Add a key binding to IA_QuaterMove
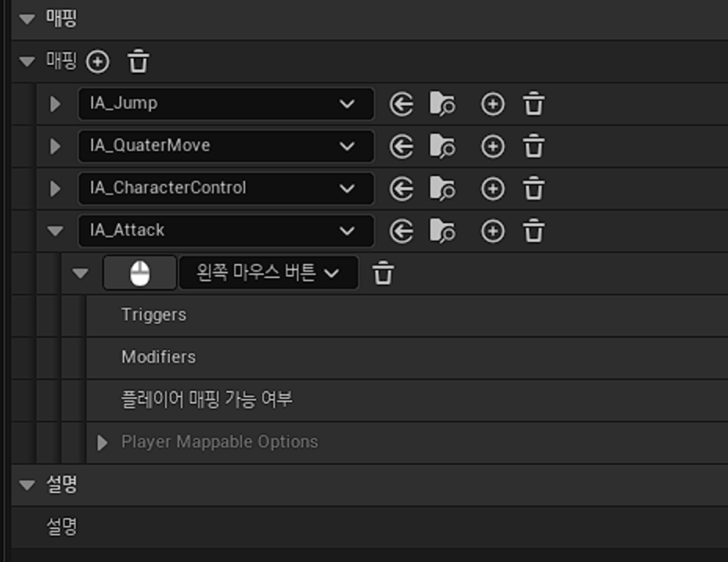Viewport: 728px width, 562px height. point(492,146)
